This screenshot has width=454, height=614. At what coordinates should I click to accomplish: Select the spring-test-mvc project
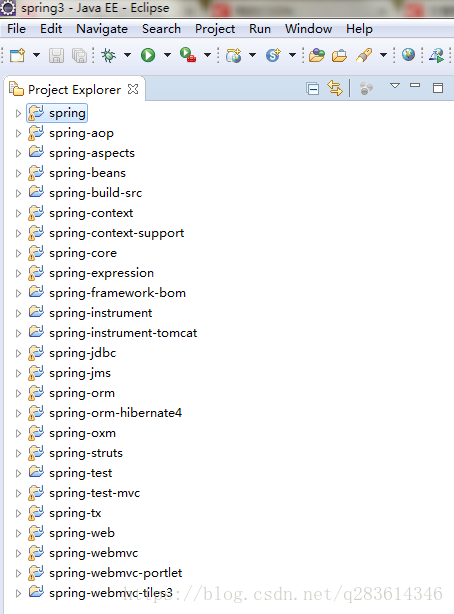coord(94,493)
